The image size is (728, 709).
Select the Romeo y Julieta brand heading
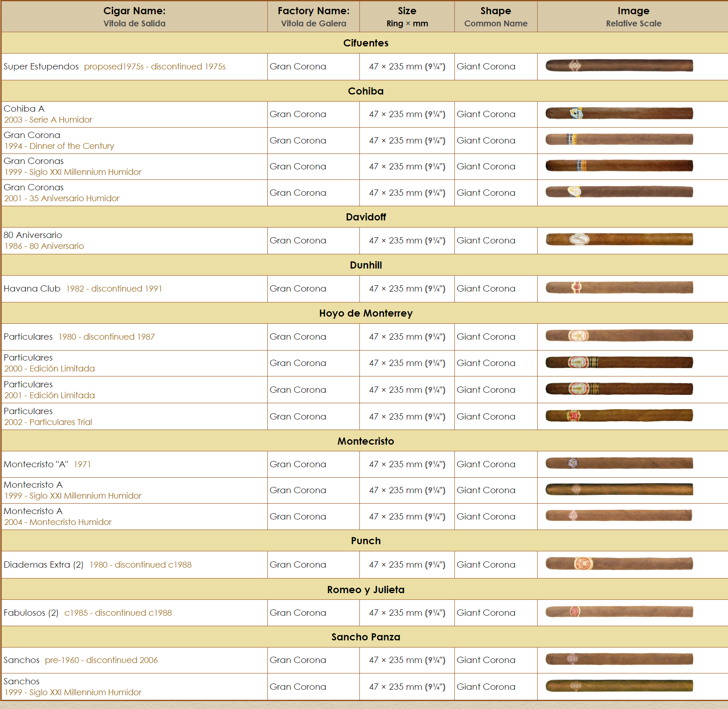tap(366, 590)
